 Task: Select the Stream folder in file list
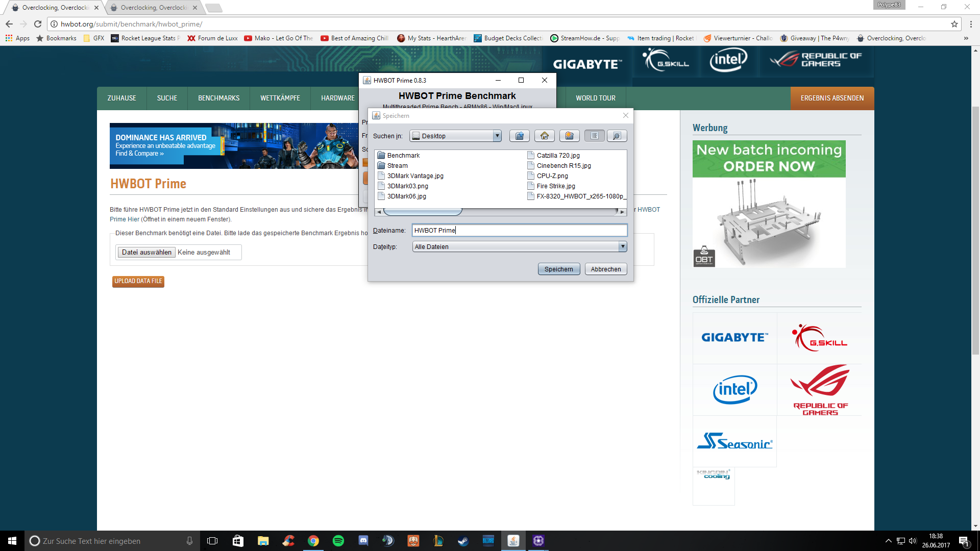point(392,165)
